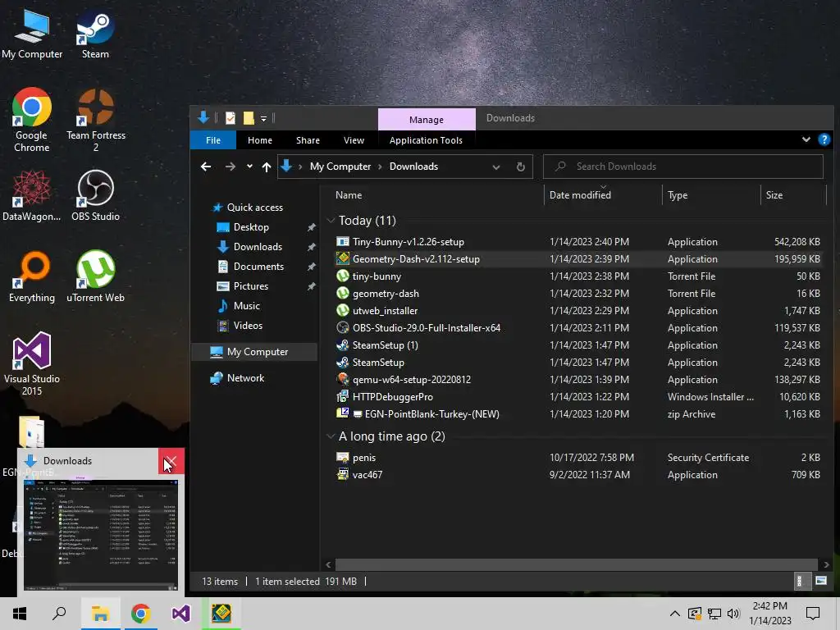Click the New Folder quick access icon
Viewport: 840px width, 630px height.
coord(249,118)
